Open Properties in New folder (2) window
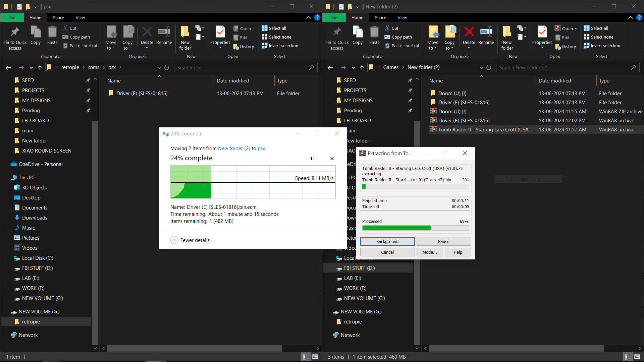 pos(542,37)
